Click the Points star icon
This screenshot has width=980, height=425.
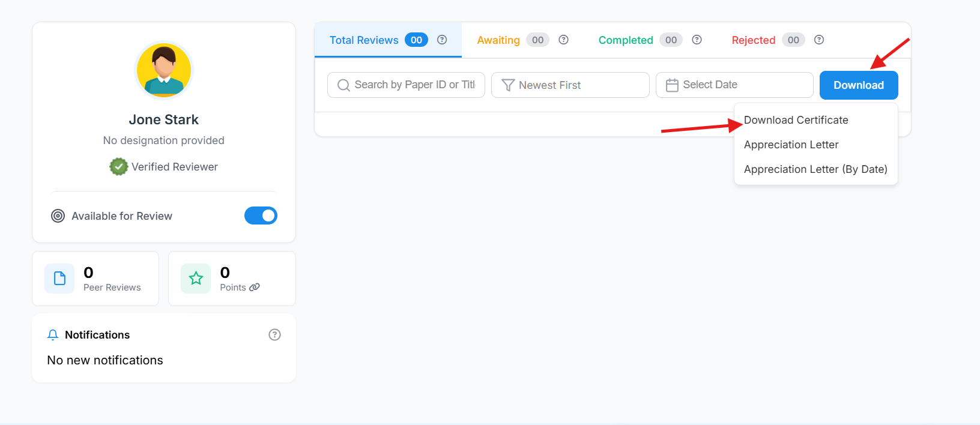click(196, 279)
